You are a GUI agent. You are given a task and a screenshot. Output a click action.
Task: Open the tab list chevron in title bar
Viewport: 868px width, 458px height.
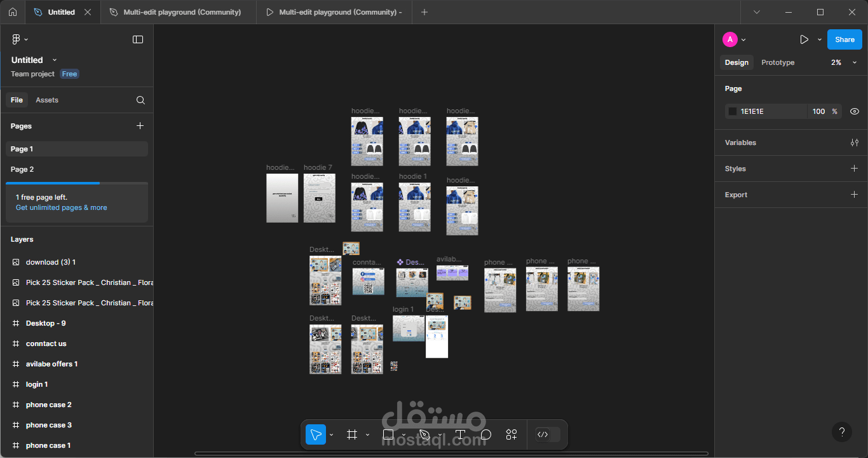(x=757, y=12)
